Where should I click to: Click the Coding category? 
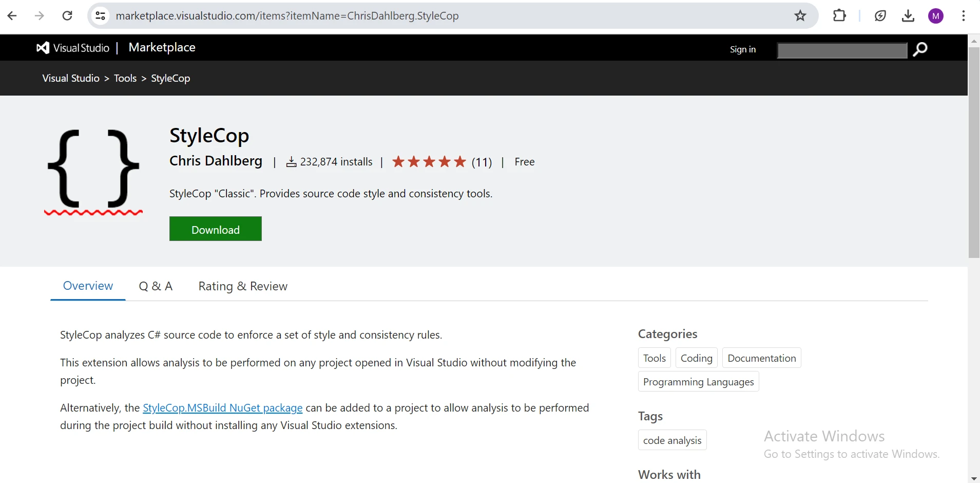click(x=696, y=358)
